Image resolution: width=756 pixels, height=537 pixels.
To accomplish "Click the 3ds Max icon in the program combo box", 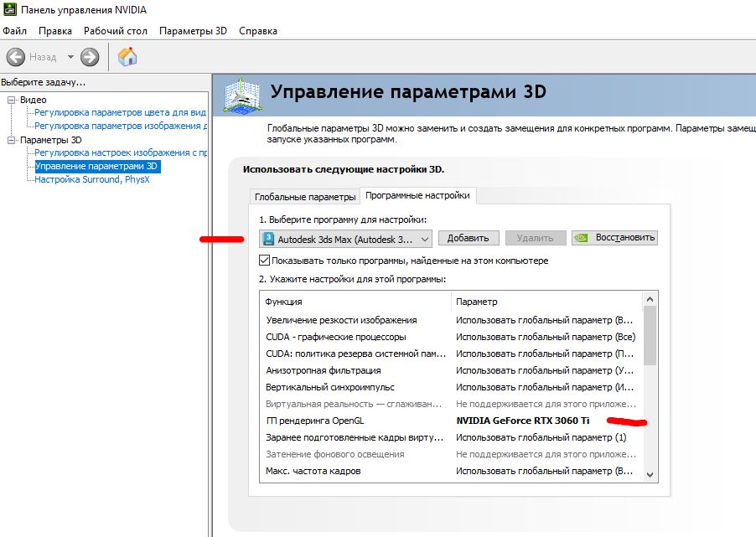I will tap(268, 239).
